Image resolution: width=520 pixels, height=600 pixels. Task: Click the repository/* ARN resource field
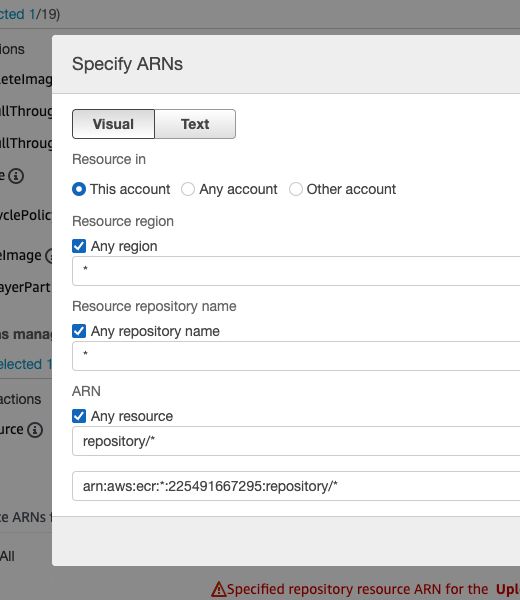[x=296, y=441]
